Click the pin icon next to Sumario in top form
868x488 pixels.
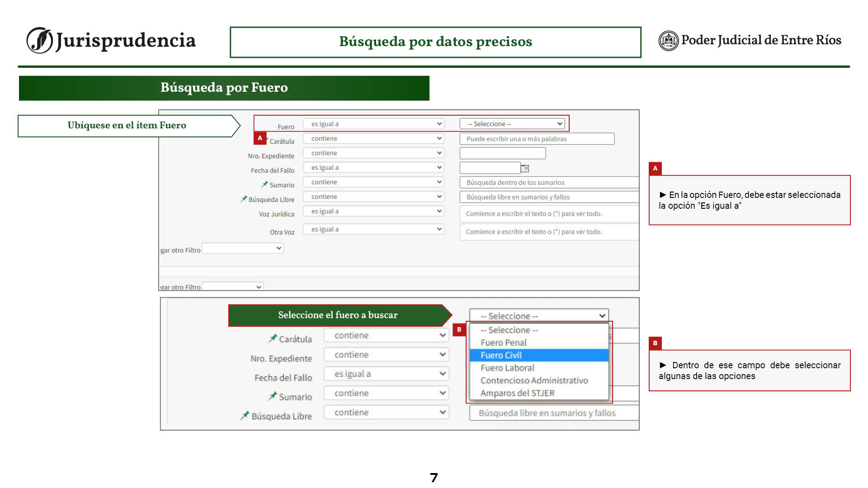(x=264, y=184)
